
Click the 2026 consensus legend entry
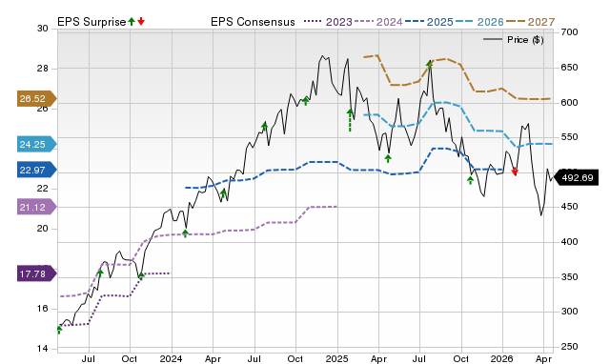(x=479, y=22)
